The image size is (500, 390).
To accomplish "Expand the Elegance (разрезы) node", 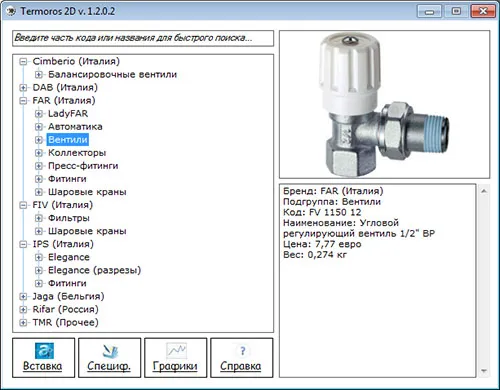I will click(x=39, y=270).
